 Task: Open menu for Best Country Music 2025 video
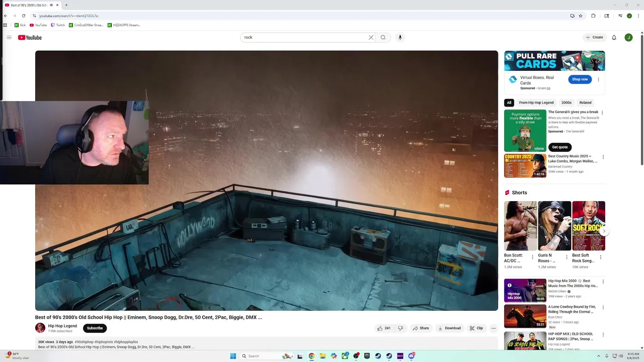(x=603, y=157)
